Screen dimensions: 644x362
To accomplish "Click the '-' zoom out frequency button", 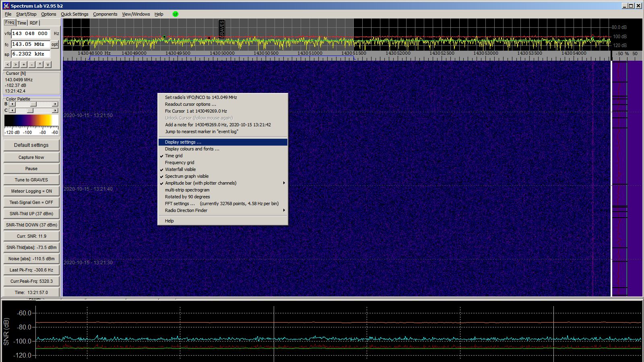I will click(x=32, y=64).
